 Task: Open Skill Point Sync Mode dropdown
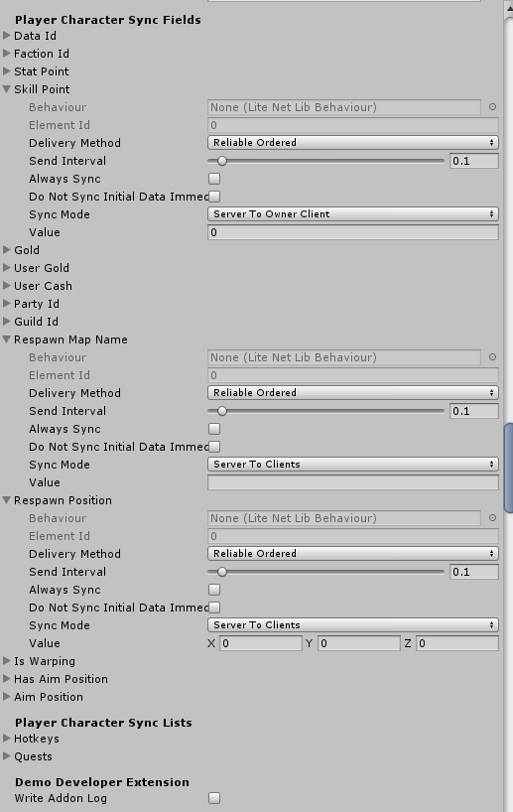pos(353,214)
